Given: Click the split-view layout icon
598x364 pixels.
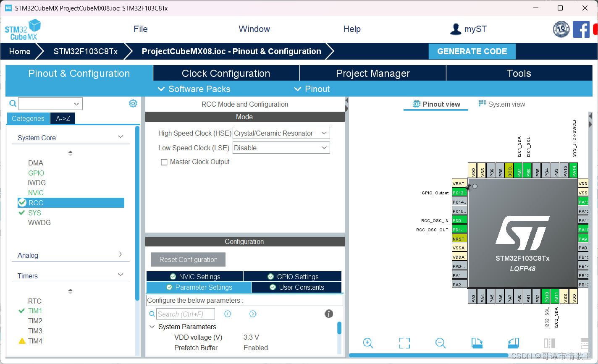Looking at the screenshot, I should pos(549,343).
